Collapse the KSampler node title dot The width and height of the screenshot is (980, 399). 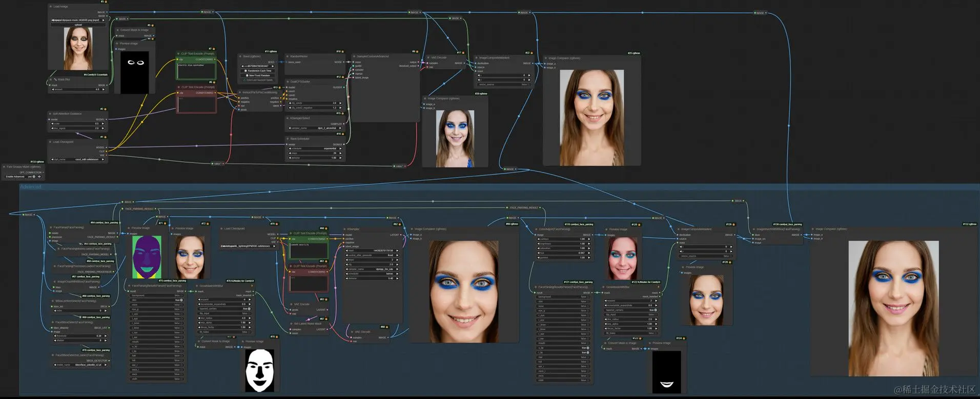(x=344, y=229)
